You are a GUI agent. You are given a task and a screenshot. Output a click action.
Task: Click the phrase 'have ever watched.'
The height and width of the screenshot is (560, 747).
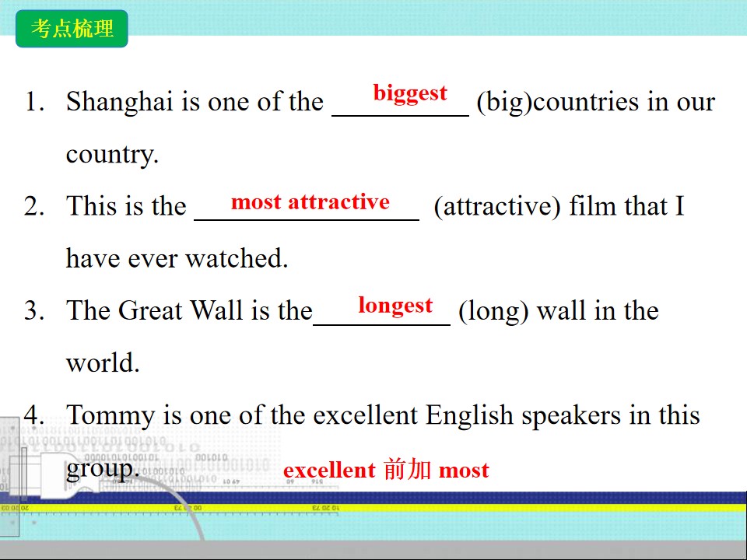coord(177,258)
